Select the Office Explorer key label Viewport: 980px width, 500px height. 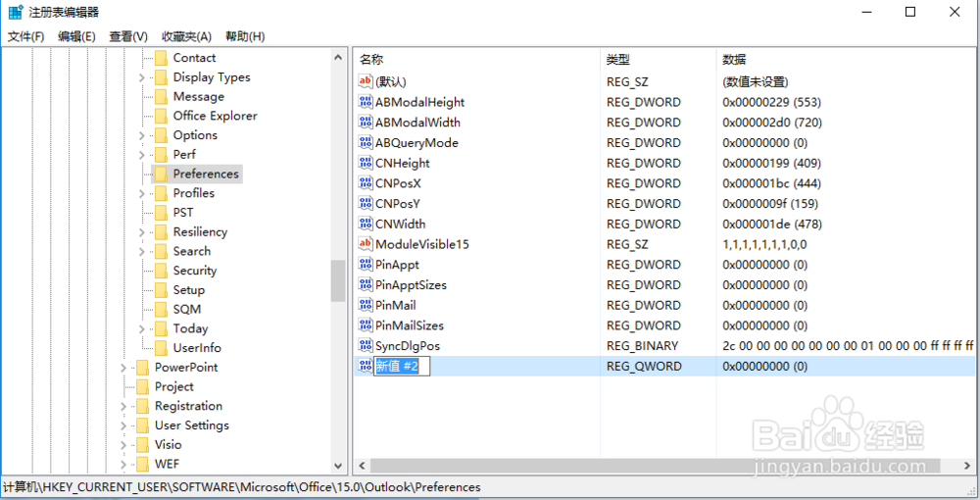point(215,116)
